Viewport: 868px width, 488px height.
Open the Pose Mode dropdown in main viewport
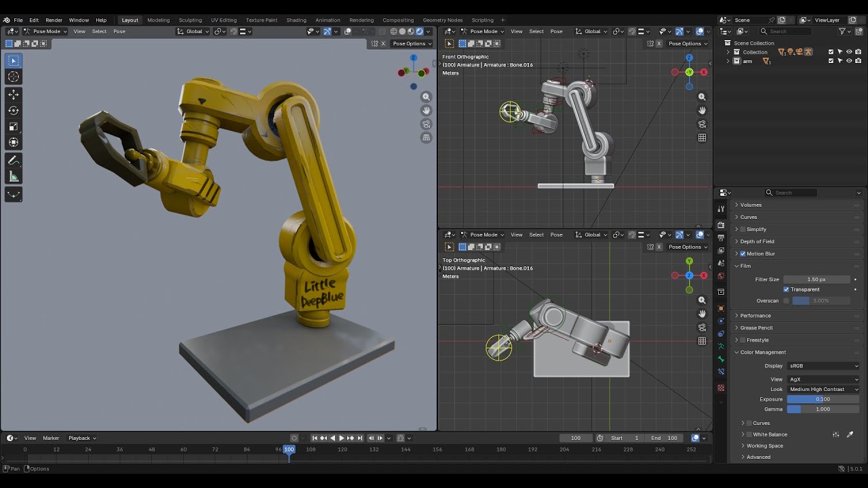click(45, 31)
